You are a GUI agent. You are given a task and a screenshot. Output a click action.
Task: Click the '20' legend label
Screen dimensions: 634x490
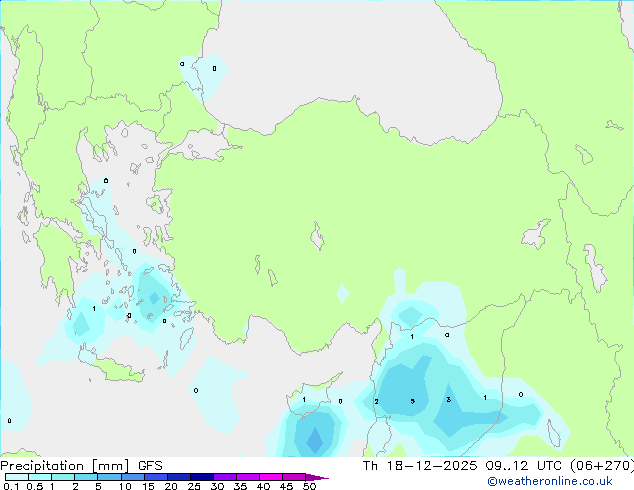(x=171, y=486)
